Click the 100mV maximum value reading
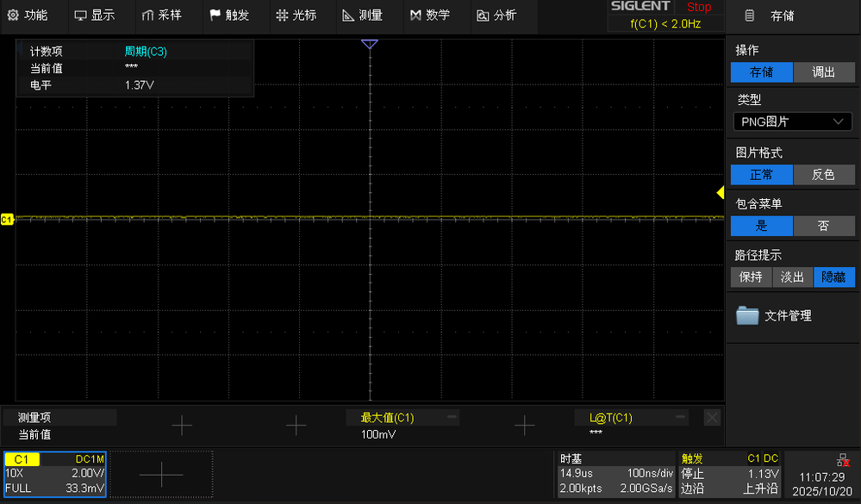The width and height of the screenshot is (861, 504). tap(378, 434)
